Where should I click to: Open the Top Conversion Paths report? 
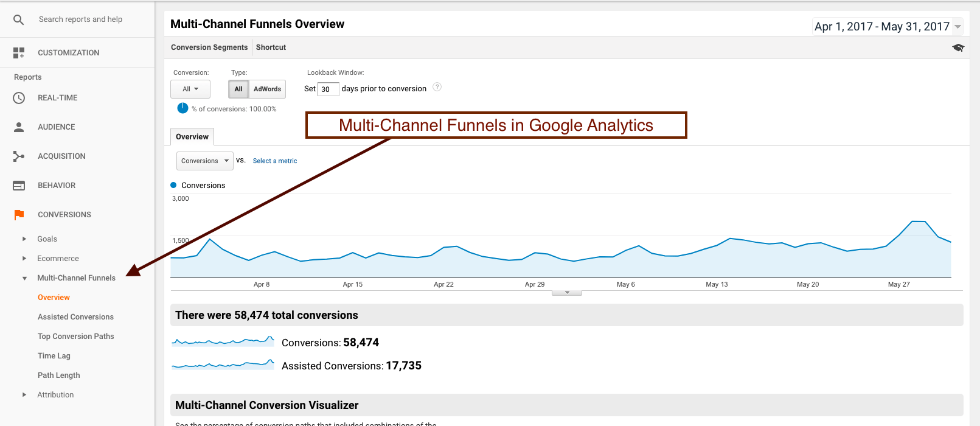(75, 337)
